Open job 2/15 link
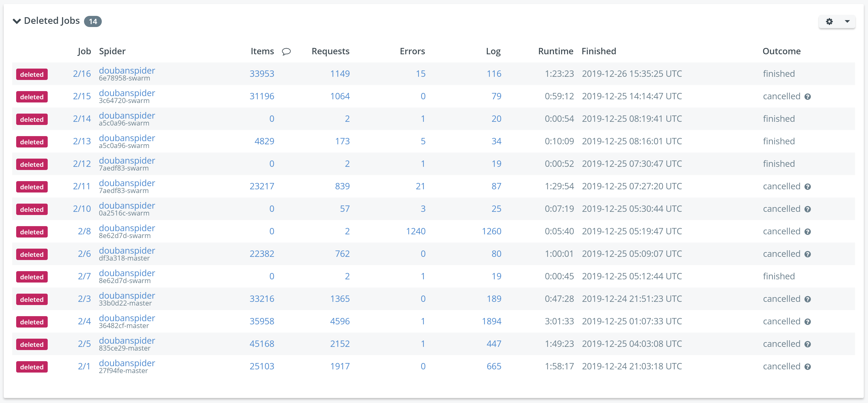Image resolution: width=868 pixels, height=403 pixels. point(82,96)
